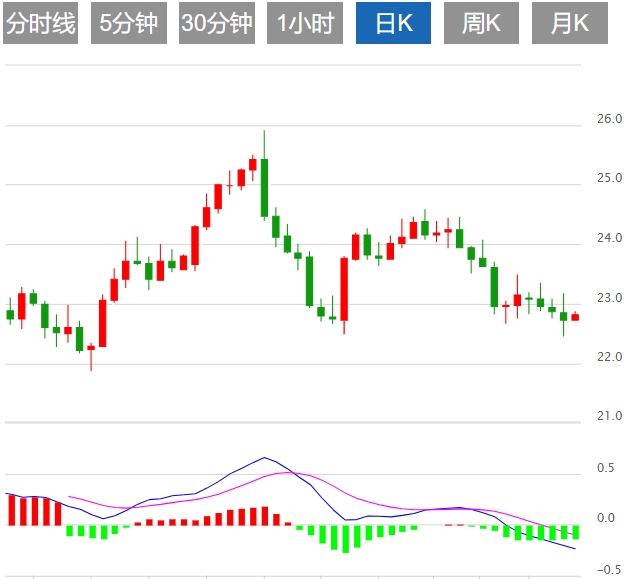Select the 日K daily candlestick tab
This screenshot has width=634, height=579.
393,23
